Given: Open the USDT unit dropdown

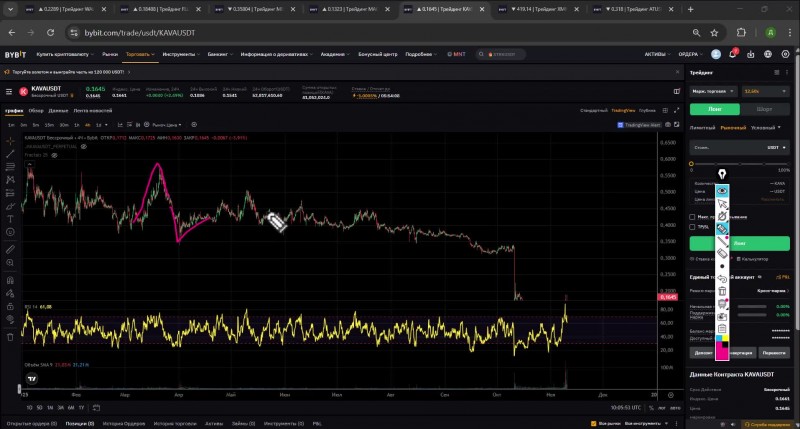Looking at the screenshot, I should coord(776,147).
